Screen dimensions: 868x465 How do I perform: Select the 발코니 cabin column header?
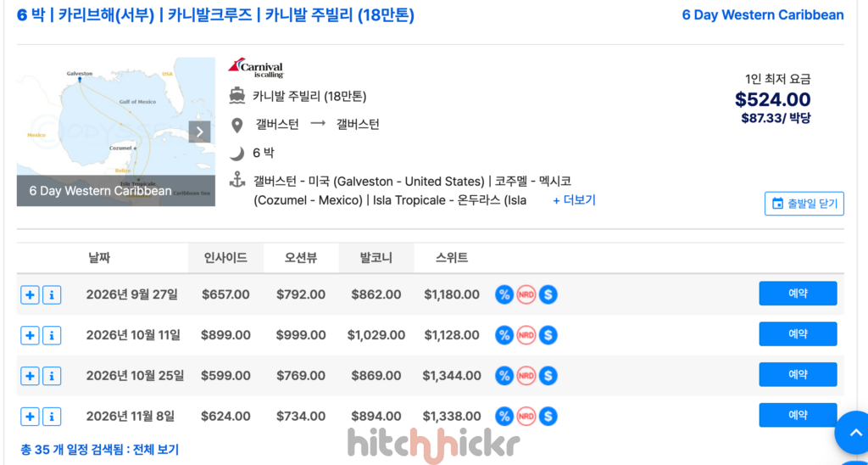[376, 258]
